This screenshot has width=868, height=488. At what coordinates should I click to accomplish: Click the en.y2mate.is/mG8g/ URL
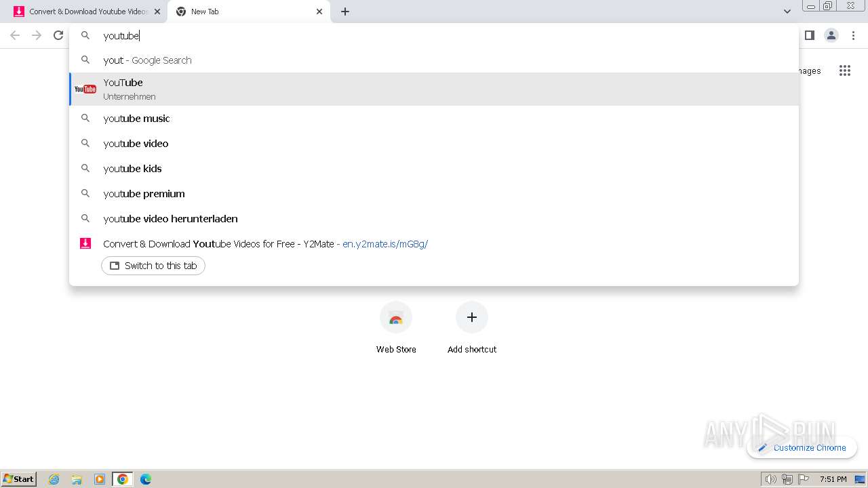coord(385,244)
